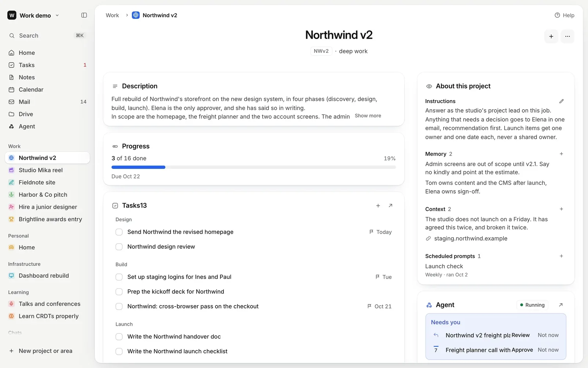Click Review on Northwind v2 freight item
The width and height of the screenshot is (588, 368).
(521, 335)
